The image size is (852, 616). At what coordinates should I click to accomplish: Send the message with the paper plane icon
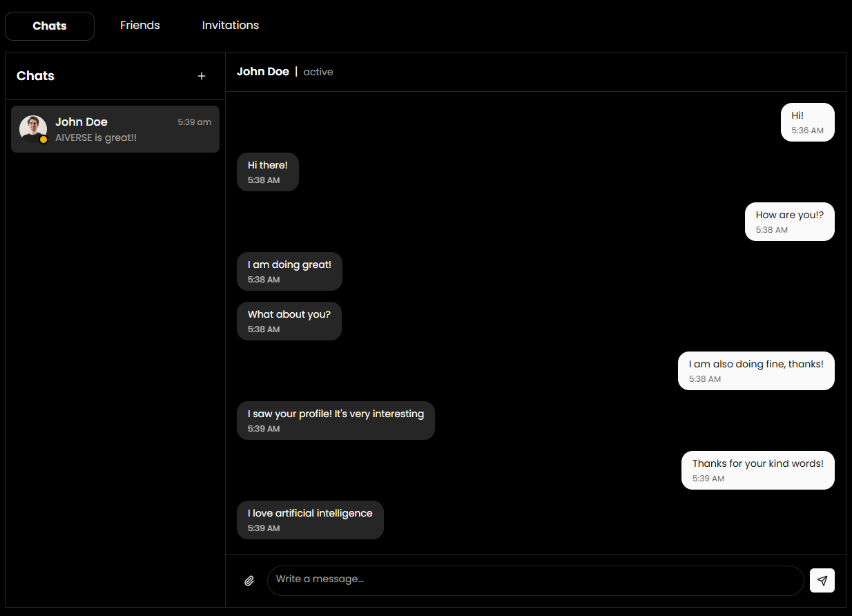click(x=822, y=580)
